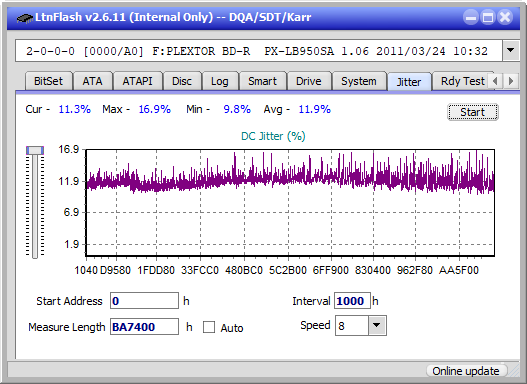Screen dimensions: 527x384
Task: Click the DC Jitter (%) chart title
Action: (273, 136)
